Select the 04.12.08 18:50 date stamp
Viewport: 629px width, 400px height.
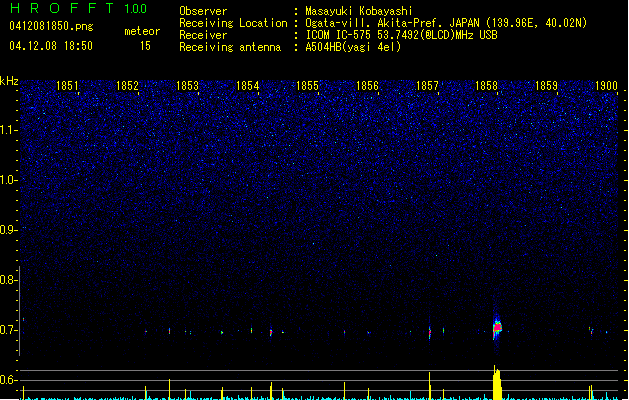pos(50,46)
